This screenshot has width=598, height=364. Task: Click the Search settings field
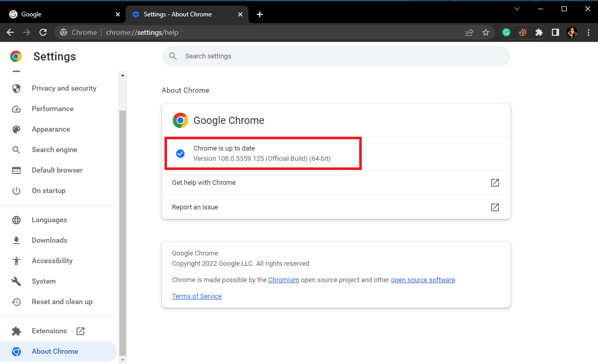(x=336, y=56)
